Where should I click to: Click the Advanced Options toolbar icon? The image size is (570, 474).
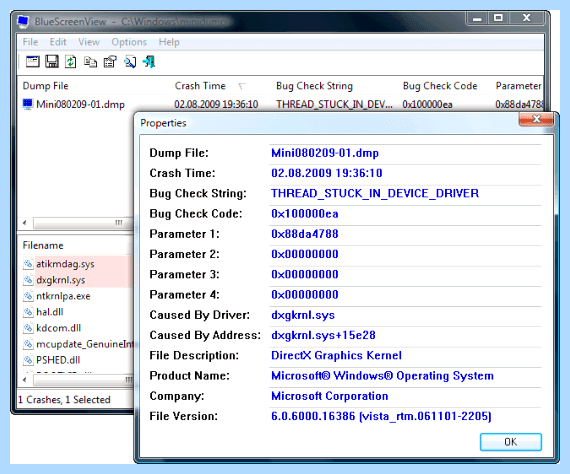tap(32, 61)
